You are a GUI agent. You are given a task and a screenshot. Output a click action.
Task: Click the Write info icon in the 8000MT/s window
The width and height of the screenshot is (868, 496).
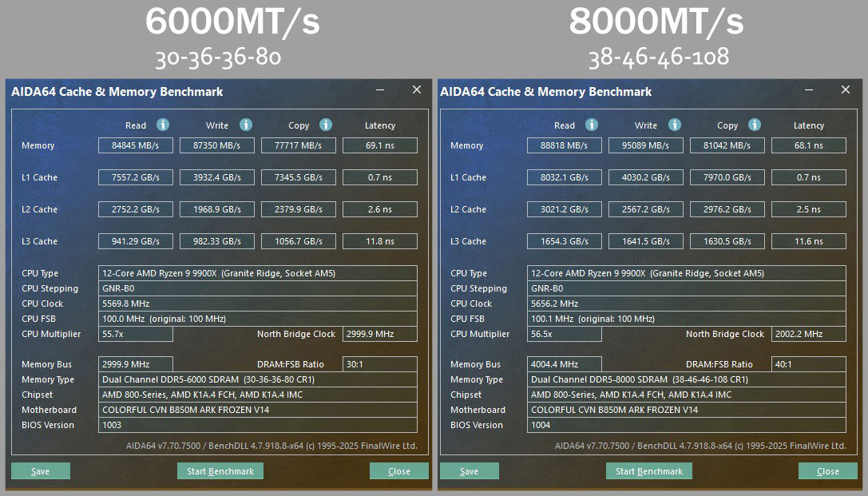click(x=674, y=125)
